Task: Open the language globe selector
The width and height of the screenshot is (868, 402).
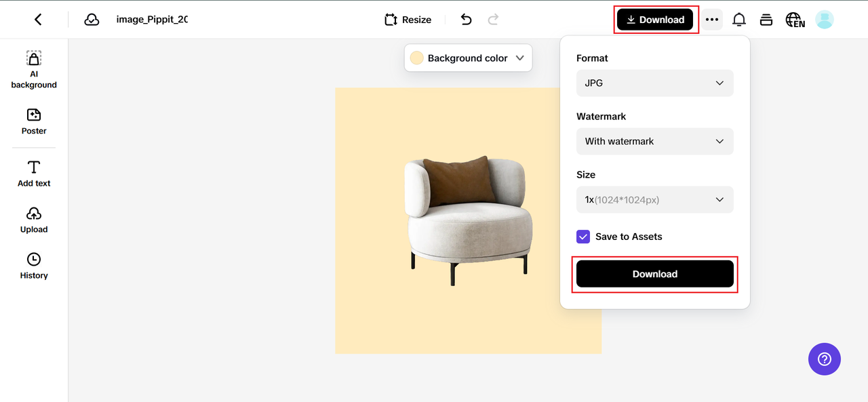Action: (x=795, y=20)
